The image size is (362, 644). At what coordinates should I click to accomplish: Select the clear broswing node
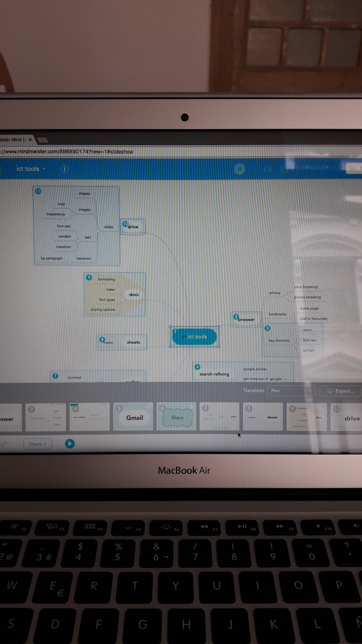tap(306, 287)
